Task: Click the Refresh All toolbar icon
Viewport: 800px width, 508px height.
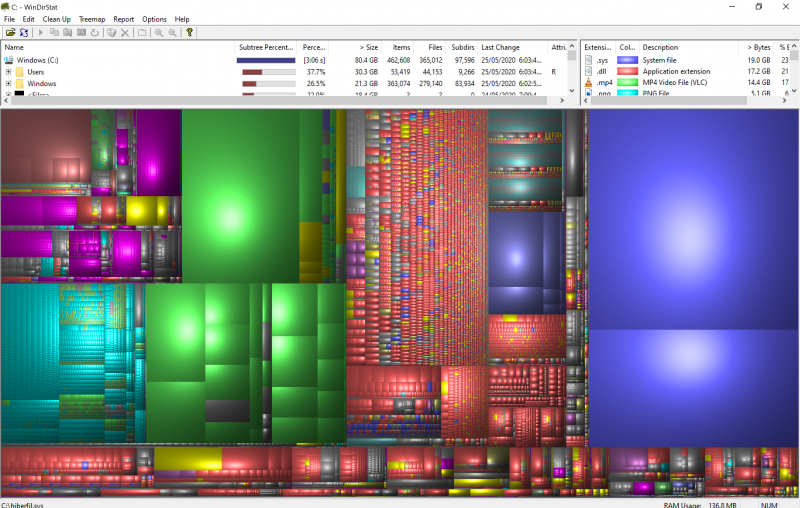Action: (x=23, y=33)
